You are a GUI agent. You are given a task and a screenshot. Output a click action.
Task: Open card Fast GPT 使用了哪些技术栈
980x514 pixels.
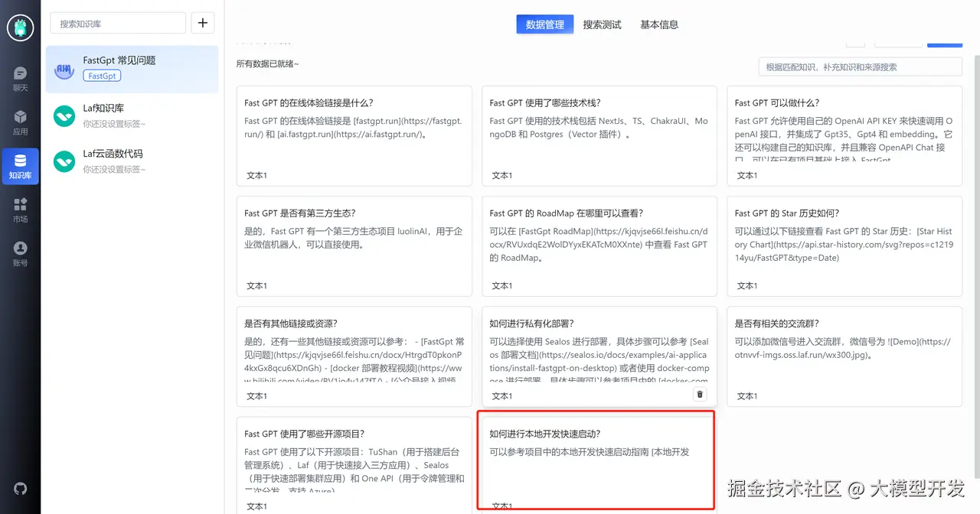pos(599,135)
